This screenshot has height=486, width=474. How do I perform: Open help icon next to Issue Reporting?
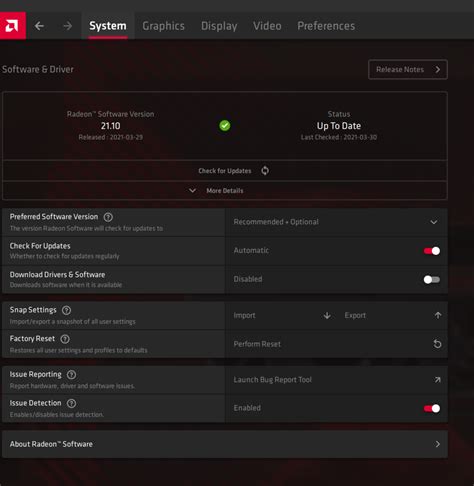click(71, 375)
